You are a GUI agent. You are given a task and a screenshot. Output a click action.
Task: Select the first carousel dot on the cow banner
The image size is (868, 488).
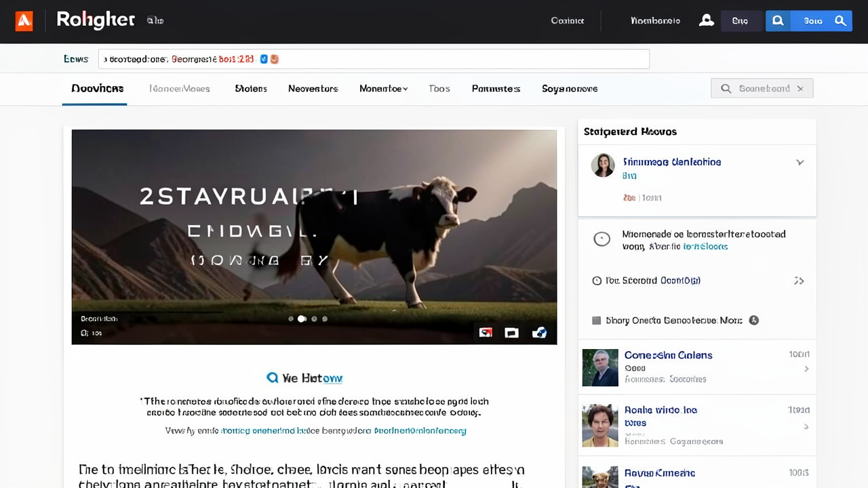(291, 319)
